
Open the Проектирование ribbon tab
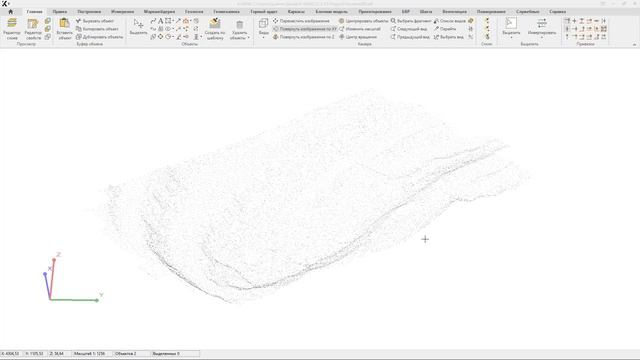point(375,11)
